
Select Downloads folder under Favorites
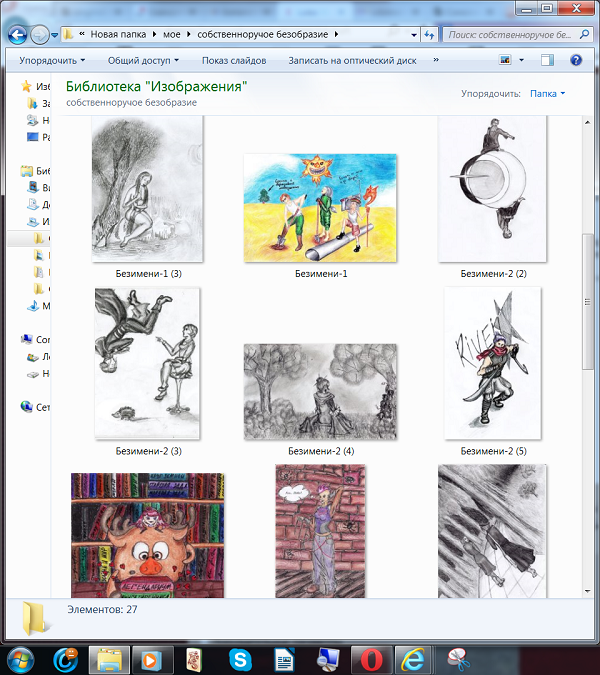[38, 103]
